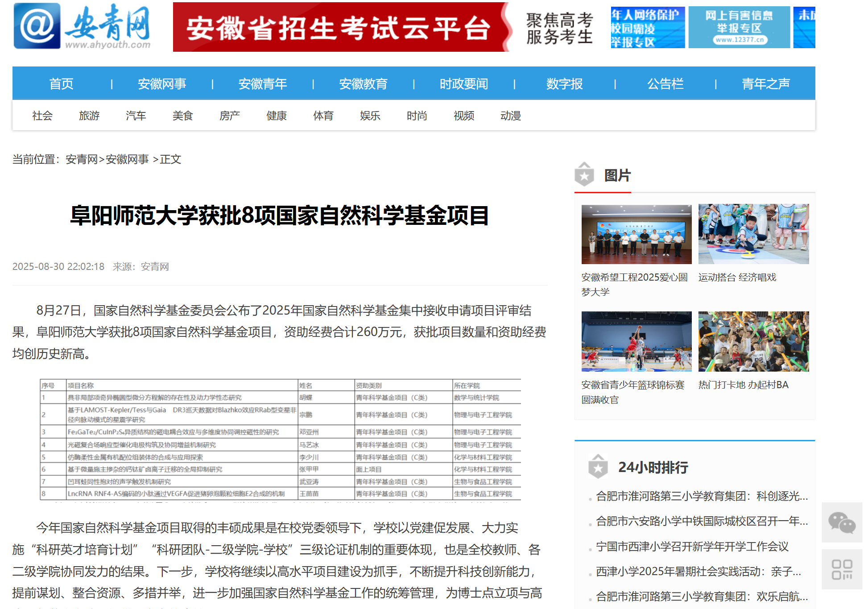Click 安青网 in the breadcrumb path
This screenshot has width=868, height=609.
82,159
